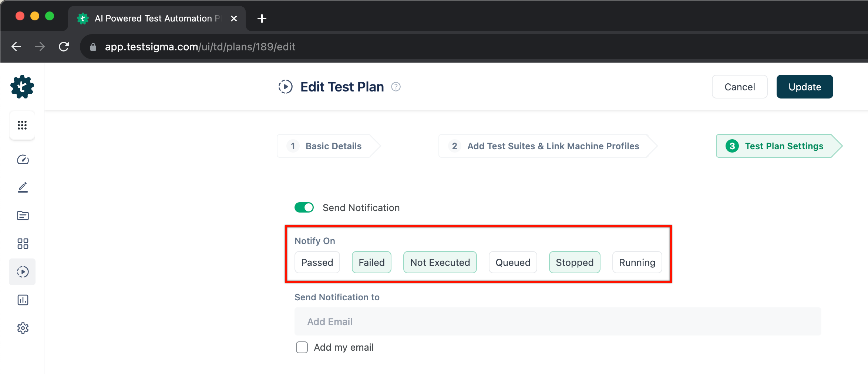Reload the page with browser refresh
The height and width of the screenshot is (374, 868).
coord(64,47)
